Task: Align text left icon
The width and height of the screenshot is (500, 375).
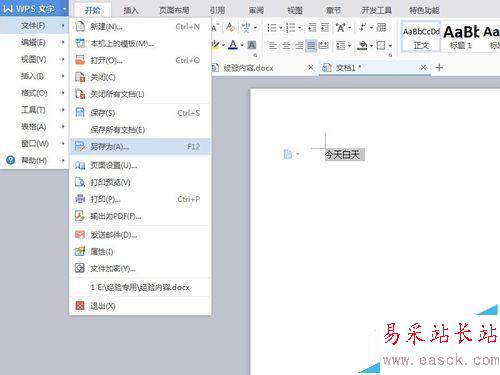Action: click(273, 45)
